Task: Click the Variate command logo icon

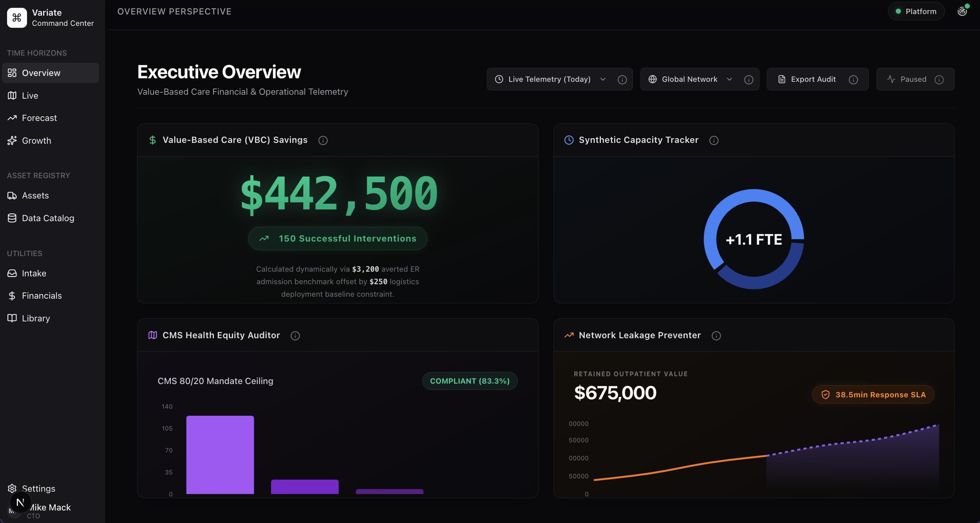Action: tap(17, 18)
